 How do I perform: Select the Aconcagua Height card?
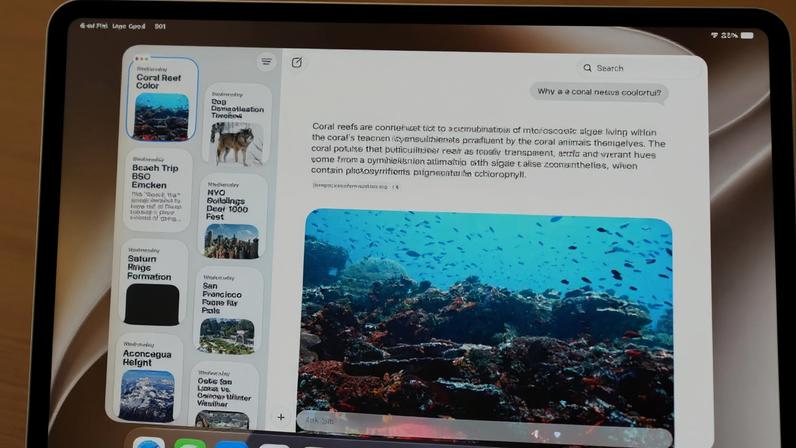[148, 378]
